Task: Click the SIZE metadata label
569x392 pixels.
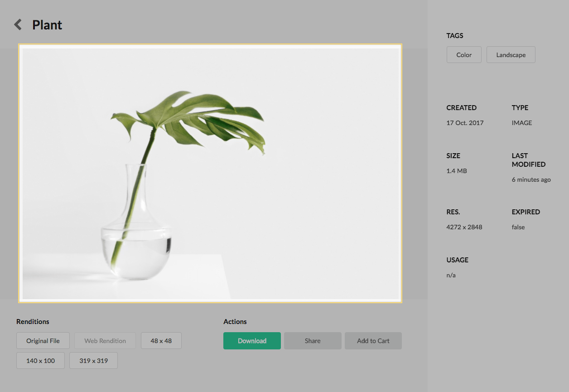Action: 453,156
